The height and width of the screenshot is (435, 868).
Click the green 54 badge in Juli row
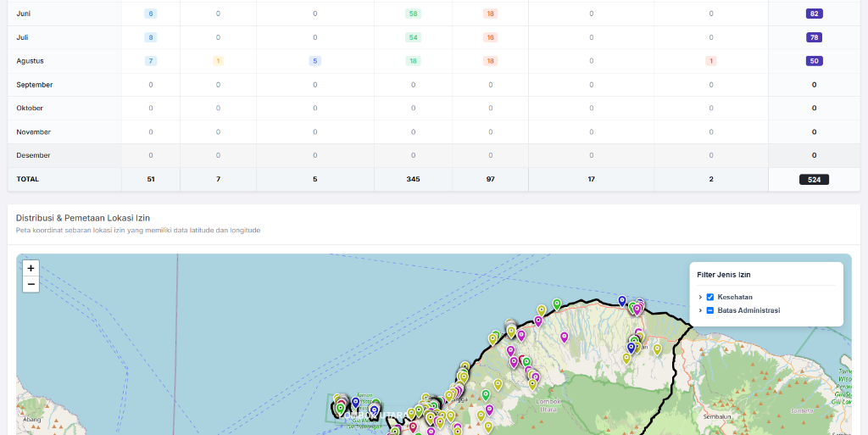(413, 37)
